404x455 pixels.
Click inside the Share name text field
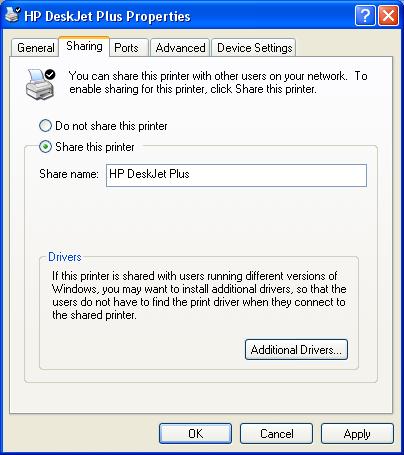pos(236,175)
